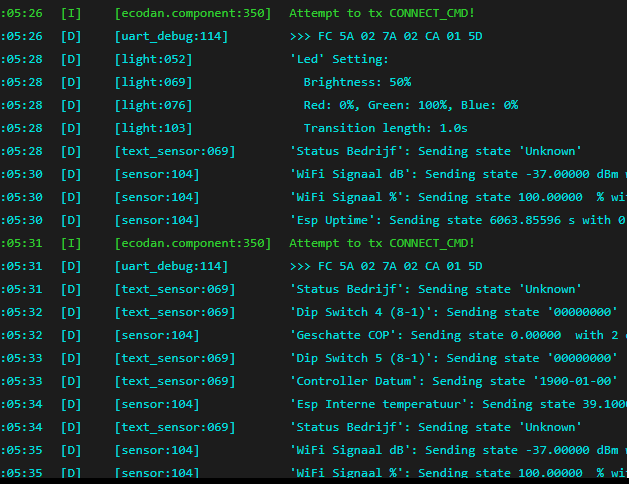Select the 'Status Bedrijf' line at 05:34

435,427
